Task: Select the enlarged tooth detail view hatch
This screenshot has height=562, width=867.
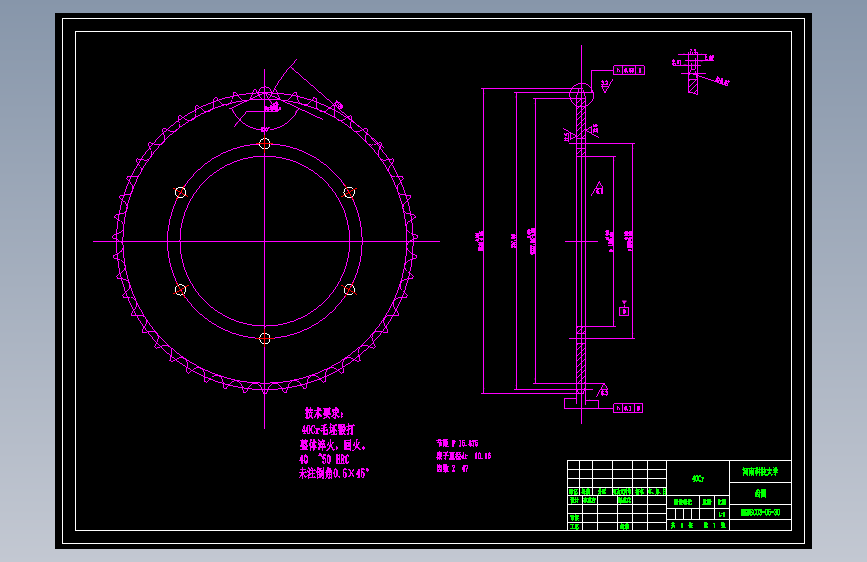Action: pos(693,85)
